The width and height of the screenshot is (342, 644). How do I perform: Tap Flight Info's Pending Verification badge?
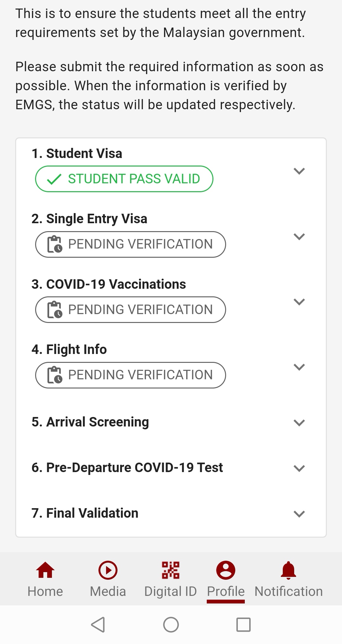point(130,375)
